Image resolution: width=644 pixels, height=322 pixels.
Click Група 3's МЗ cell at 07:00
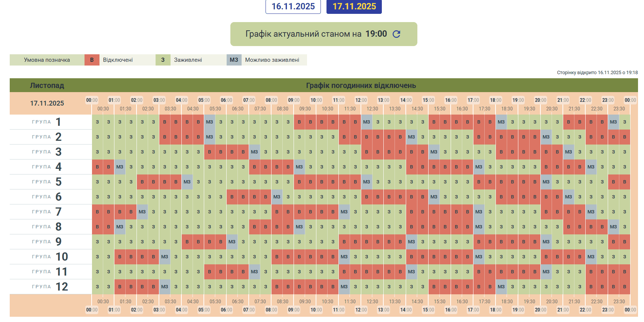(254, 152)
